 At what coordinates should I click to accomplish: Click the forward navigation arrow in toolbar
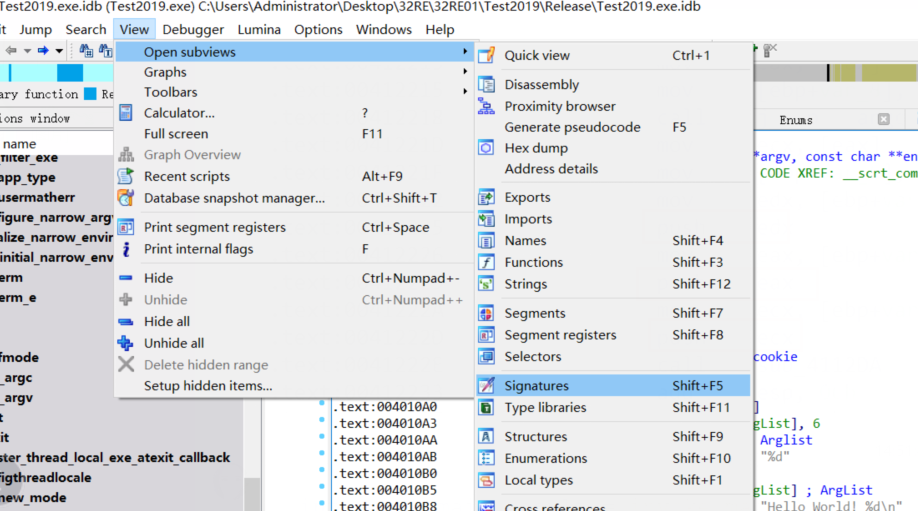click(x=43, y=51)
